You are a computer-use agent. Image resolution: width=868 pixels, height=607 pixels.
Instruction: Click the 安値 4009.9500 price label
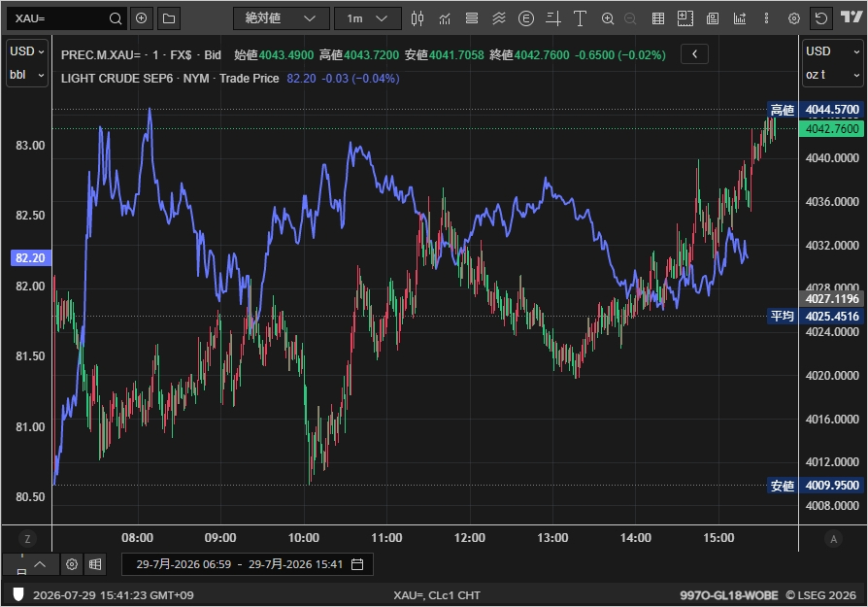pos(815,486)
